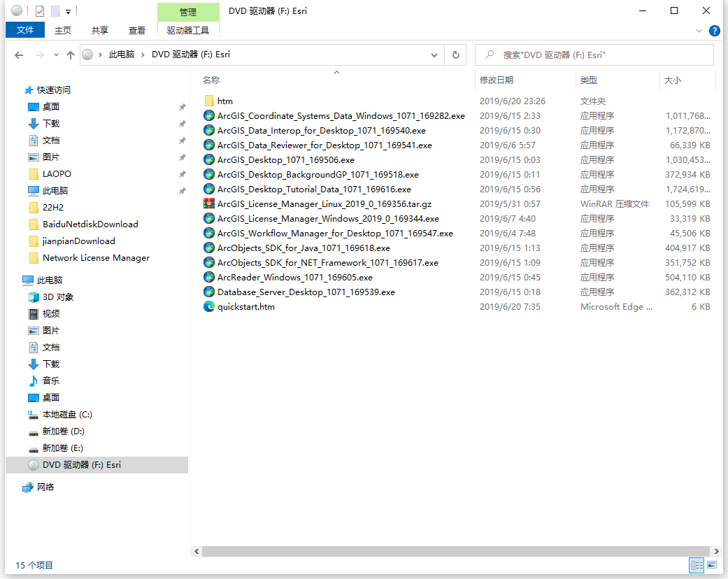Screen dimensions: 728x579
Task: Select ArcGIS_Coordinate_Systems_Data_Windows_1071_169282.exe file name
Action: pyautogui.click(x=341, y=116)
